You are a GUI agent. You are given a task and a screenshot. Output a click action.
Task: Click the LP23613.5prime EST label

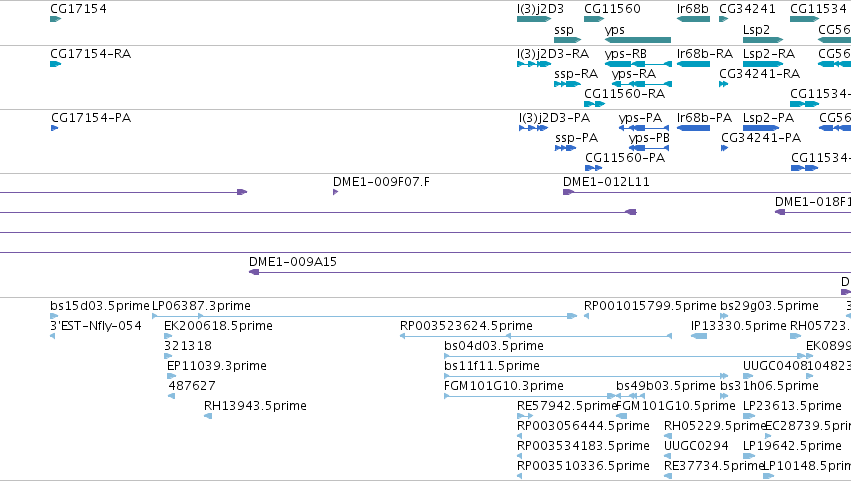pyautogui.click(x=792, y=406)
